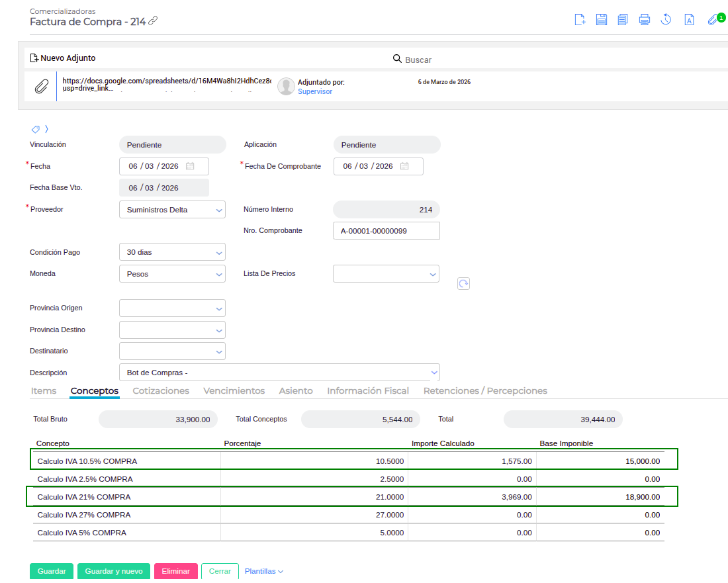Open the history clock icon
The image size is (728, 583).
point(666,19)
